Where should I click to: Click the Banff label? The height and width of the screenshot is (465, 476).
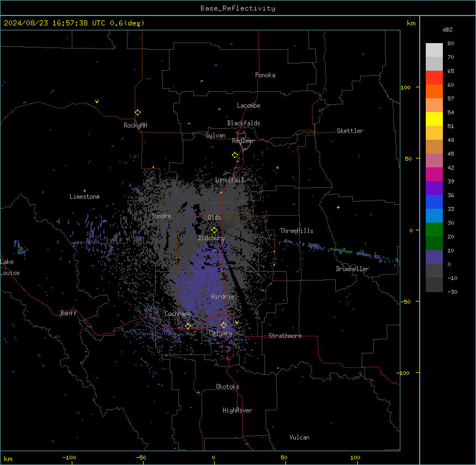[x=68, y=313]
